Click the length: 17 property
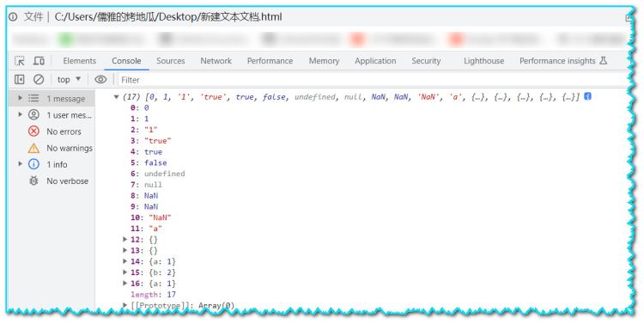The image size is (644, 324). point(153,295)
